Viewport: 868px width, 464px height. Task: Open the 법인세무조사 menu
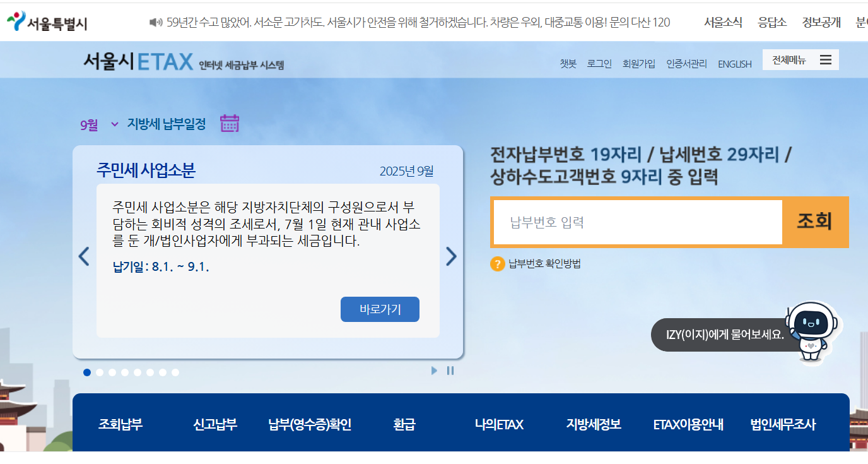point(783,424)
